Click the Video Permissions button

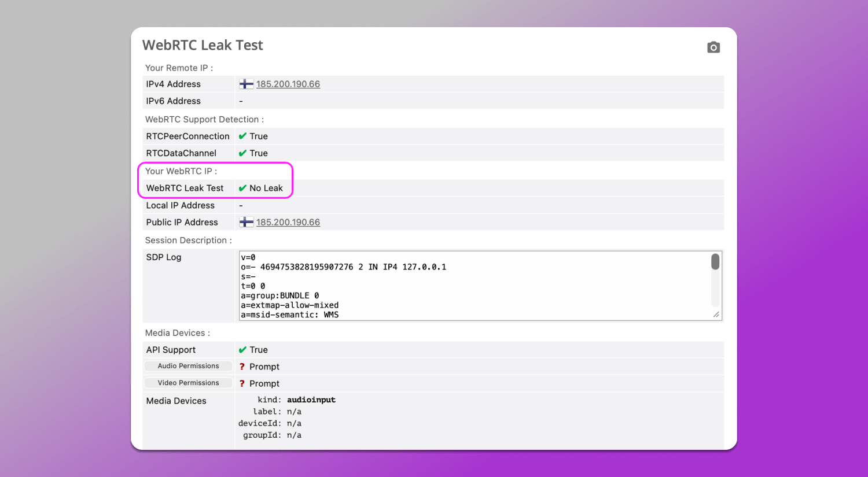(x=187, y=382)
